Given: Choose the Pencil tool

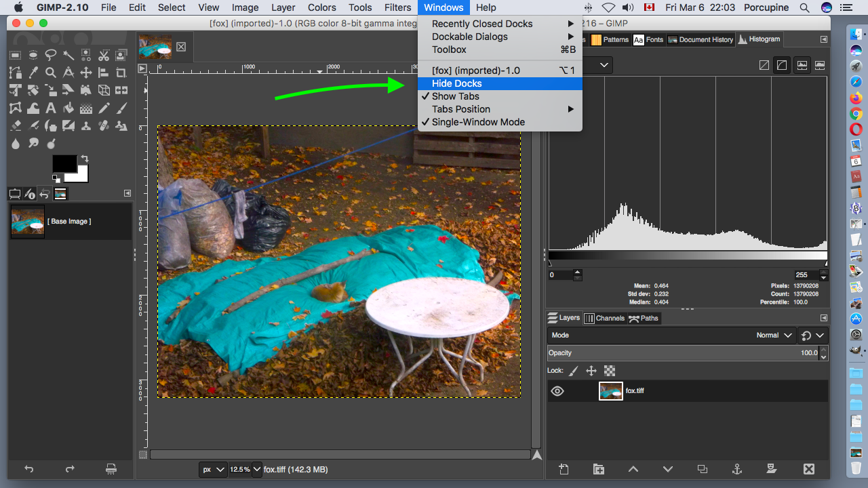Looking at the screenshot, I should 104,108.
